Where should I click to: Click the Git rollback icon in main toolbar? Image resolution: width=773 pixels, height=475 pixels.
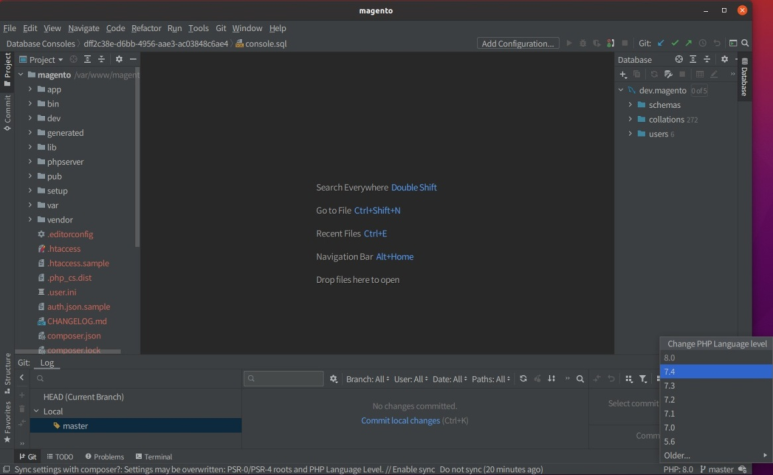[717, 43]
